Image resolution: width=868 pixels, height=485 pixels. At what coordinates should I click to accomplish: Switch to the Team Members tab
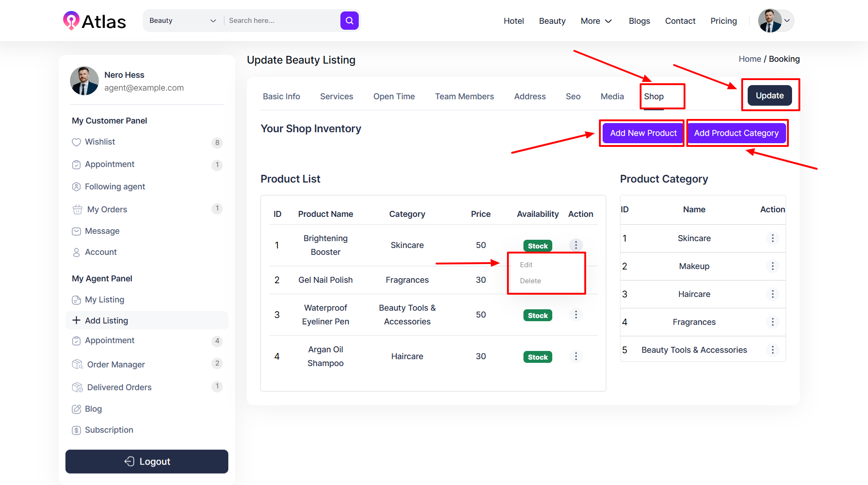click(464, 97)
